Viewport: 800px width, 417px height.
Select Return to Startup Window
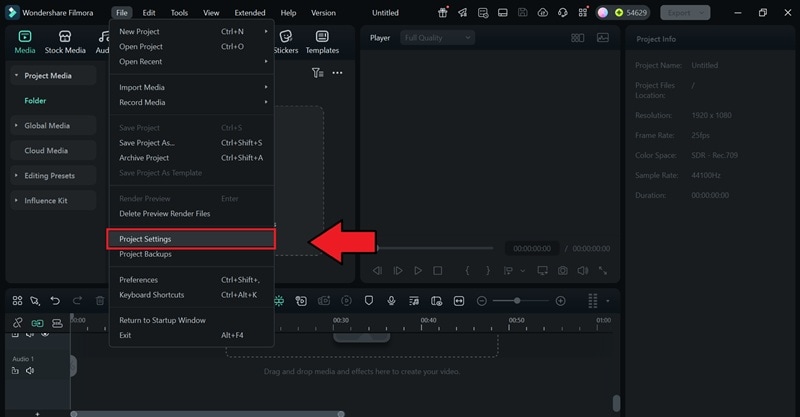pos(192,320)
